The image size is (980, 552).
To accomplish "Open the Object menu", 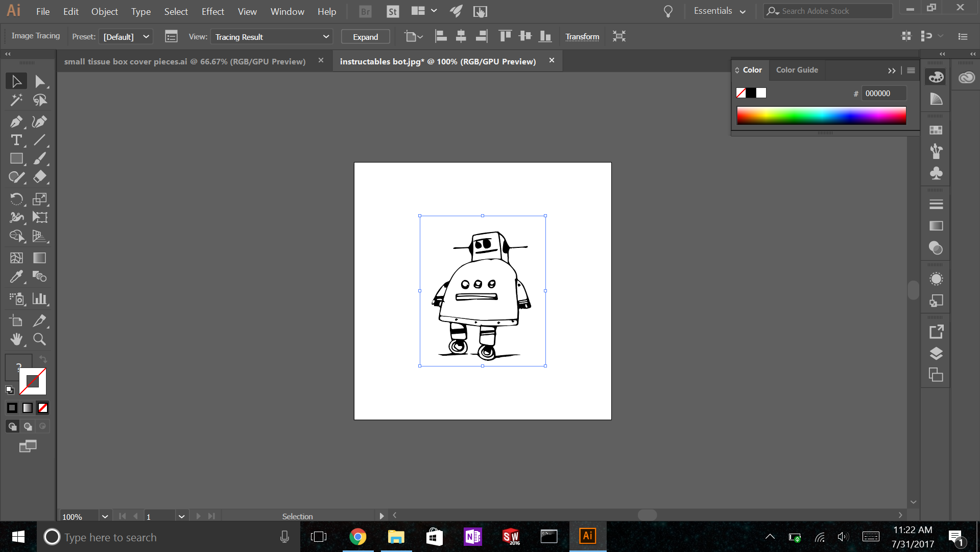I will (x=104, y=11).
